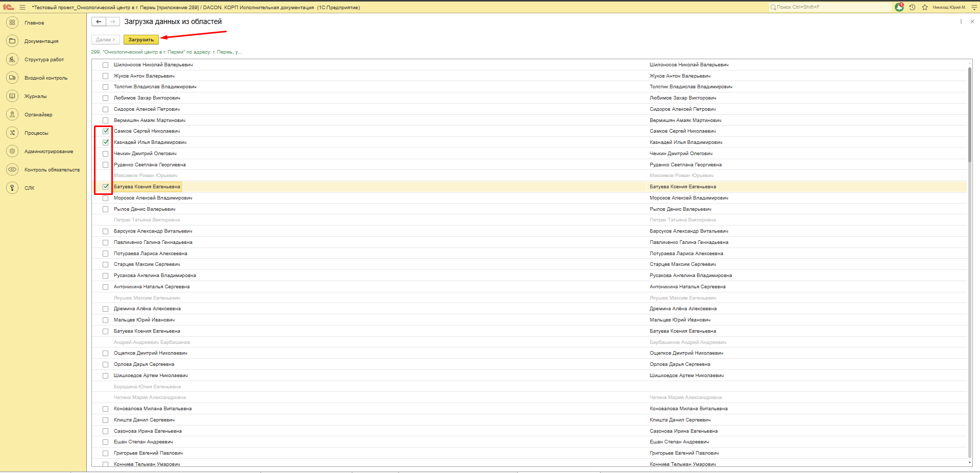Open the Онкологический центр address link
The image size is (980, 473).
pyautogui.click(x=166, y=52)
